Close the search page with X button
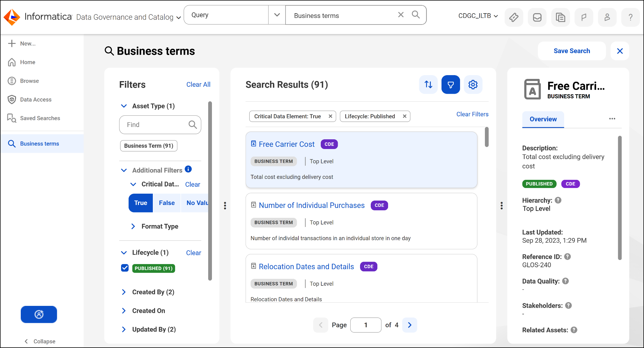Image resolution: width=644 pixels, height=348 pixels. (620, 51)
